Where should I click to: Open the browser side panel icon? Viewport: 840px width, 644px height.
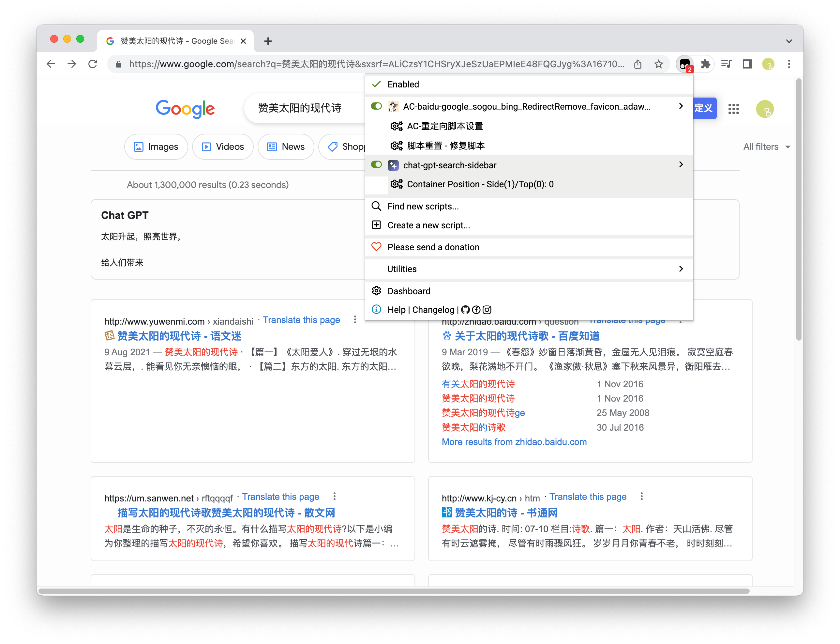click(x=747, y=64)
